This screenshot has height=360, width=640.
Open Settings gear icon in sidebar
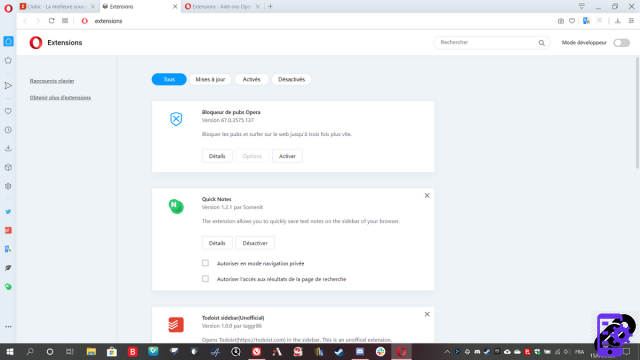[x=8, y=186]
